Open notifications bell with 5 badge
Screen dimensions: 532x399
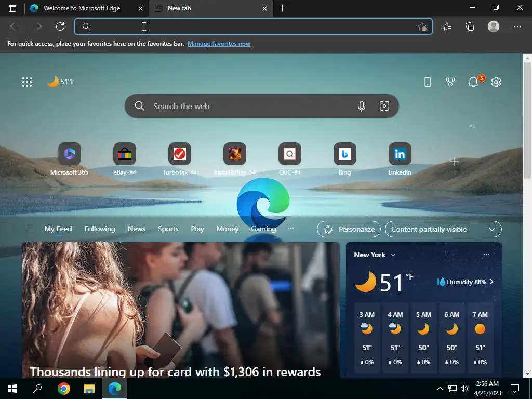click(x=474, y=82)
